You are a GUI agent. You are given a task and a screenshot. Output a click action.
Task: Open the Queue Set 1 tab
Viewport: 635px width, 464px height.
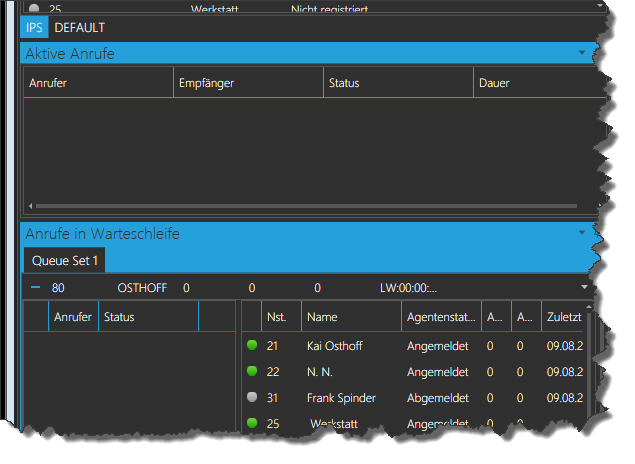[x=65, y=260]
